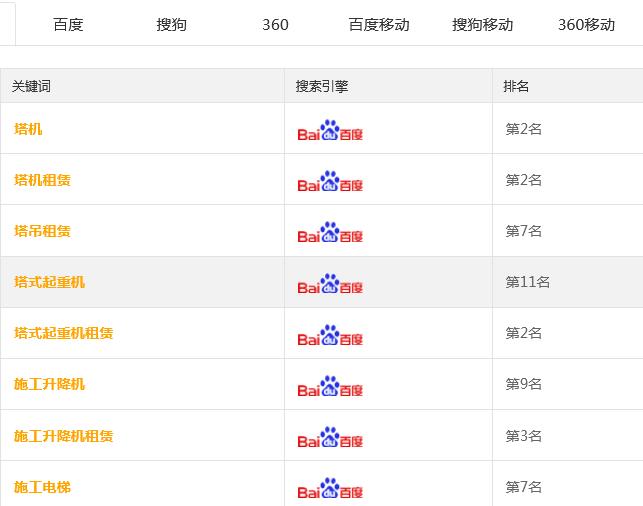Click Baidu logo in 施工升降机 row

pyautogui.click(x=330, y=386)
